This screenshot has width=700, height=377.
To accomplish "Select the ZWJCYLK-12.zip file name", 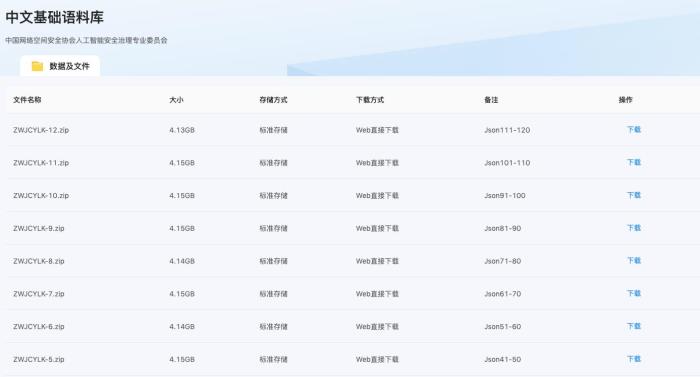I will 41,130.
